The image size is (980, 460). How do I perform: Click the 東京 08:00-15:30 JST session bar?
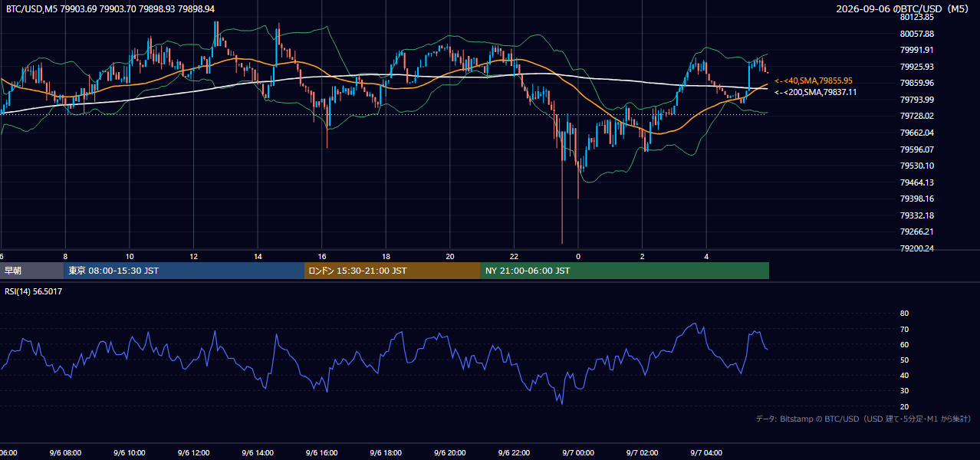pos(184,271)
